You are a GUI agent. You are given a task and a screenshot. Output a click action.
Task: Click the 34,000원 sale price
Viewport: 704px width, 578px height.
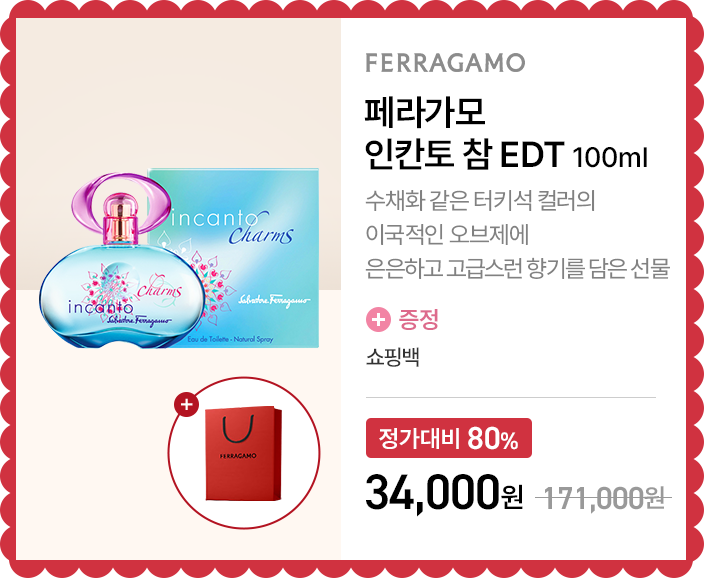444,494
